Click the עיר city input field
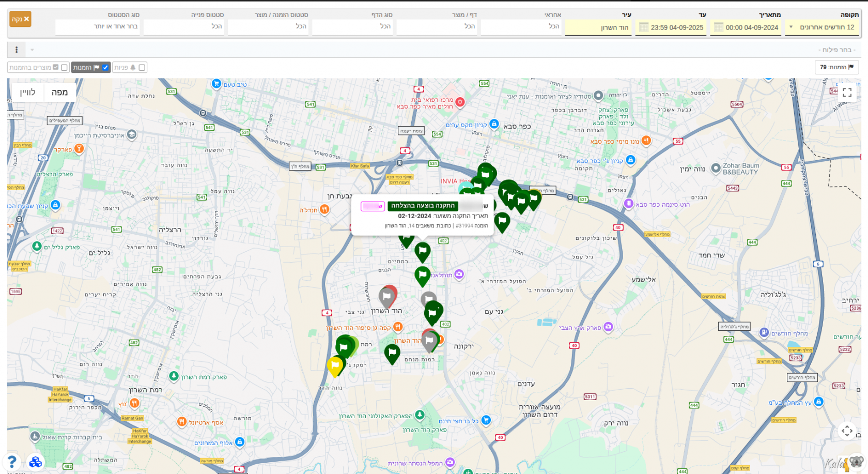This screenshot has height=474, width=868. coord(598,27)
